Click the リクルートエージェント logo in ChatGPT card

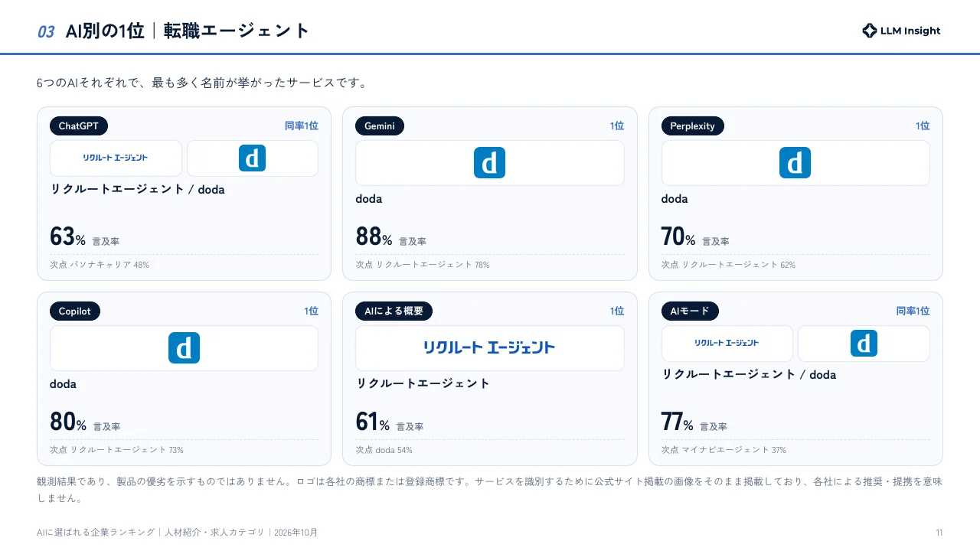(x=116, y=158)
